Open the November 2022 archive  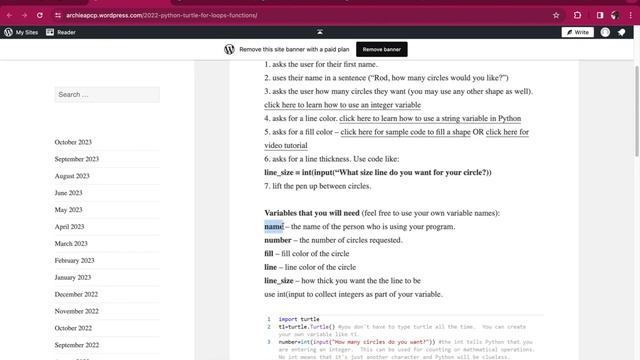pyautogui.click(x=76, y=311)
